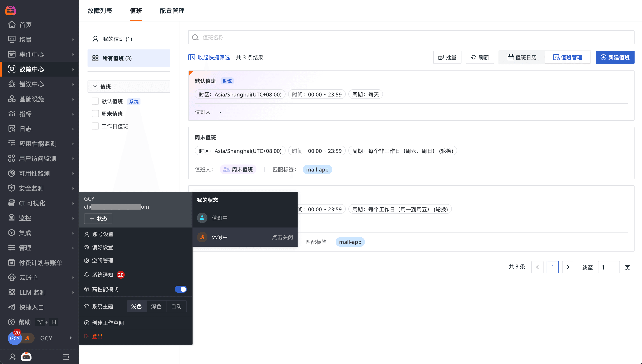Switch to the 故障列表 tab
The height and width of the screenshot is (364, 642).
pos(100,11)
